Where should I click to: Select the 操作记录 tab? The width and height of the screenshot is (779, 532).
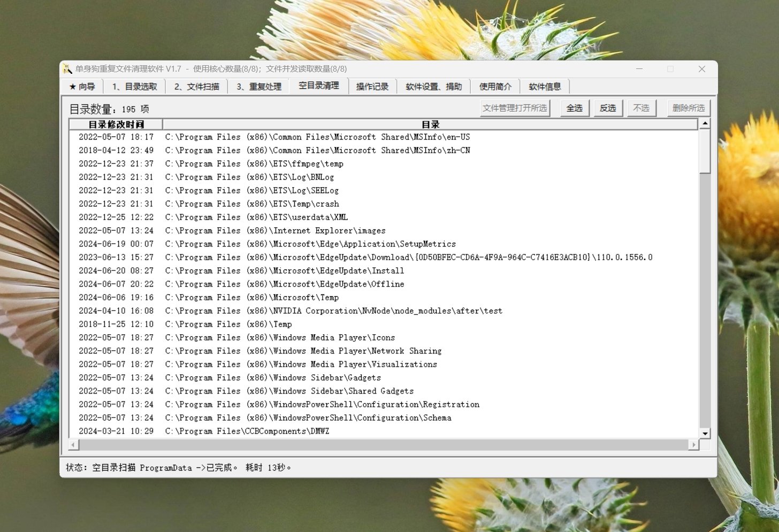372,87
